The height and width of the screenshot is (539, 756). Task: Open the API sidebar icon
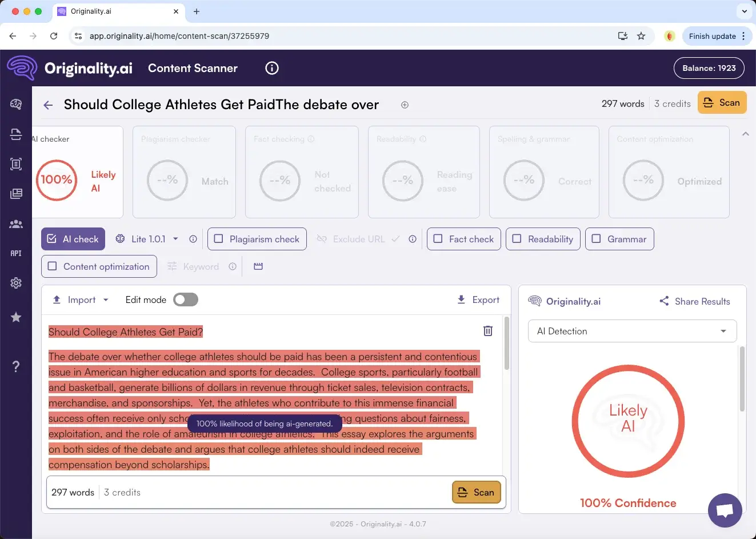[16, 253]
